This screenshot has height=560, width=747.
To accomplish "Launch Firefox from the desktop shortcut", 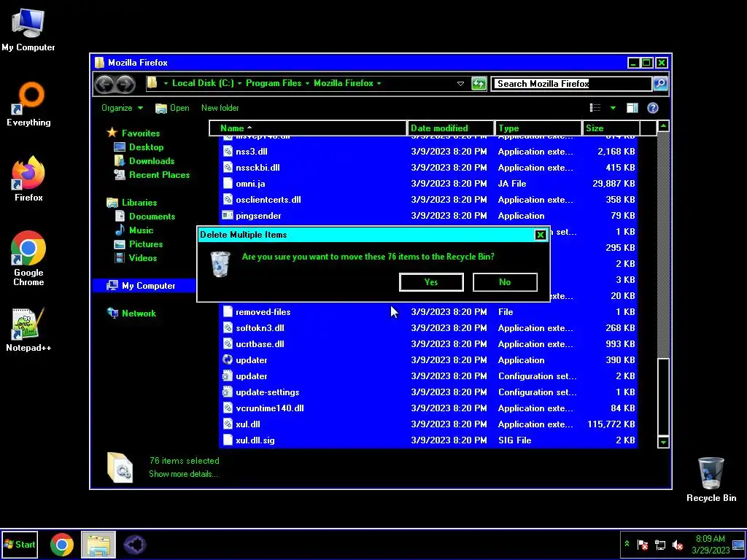I will pyautogui.click(x=28, y=179).
